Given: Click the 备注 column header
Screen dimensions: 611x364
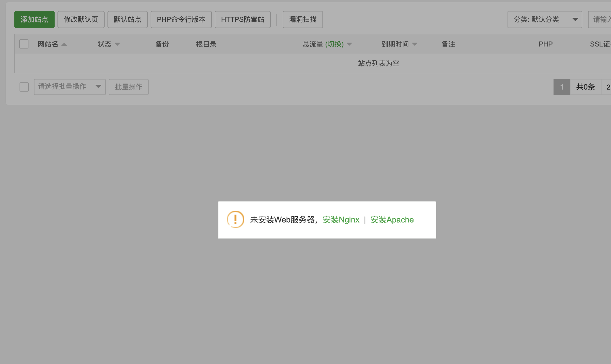Looking at the screenshot, I should coord(448,44).
